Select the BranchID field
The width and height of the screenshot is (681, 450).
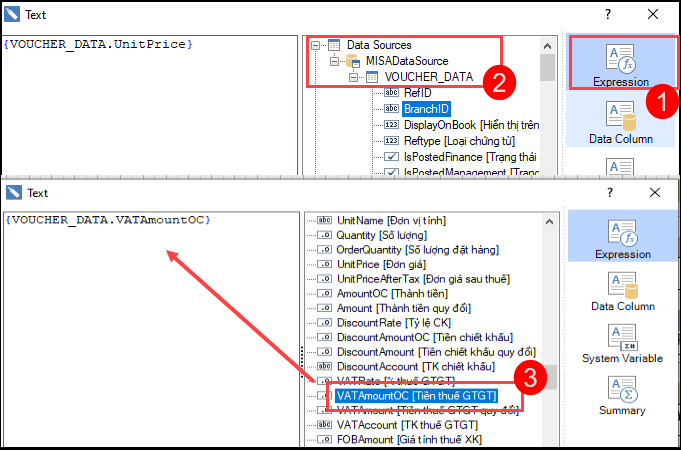[426, 109]
